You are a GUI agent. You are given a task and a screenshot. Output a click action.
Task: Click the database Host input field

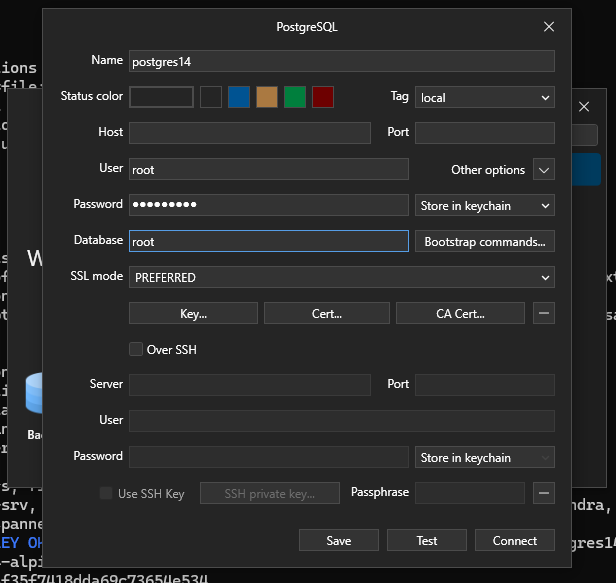250,133
